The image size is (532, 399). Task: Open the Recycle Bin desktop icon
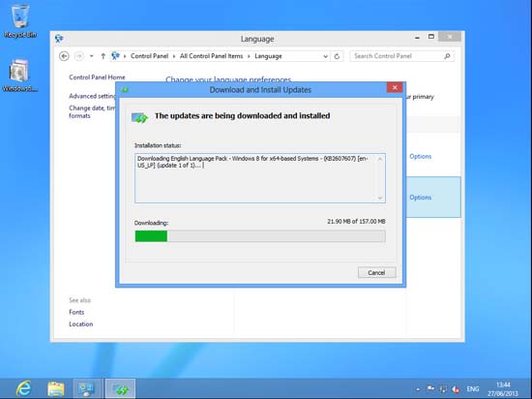tap(20, 20)
